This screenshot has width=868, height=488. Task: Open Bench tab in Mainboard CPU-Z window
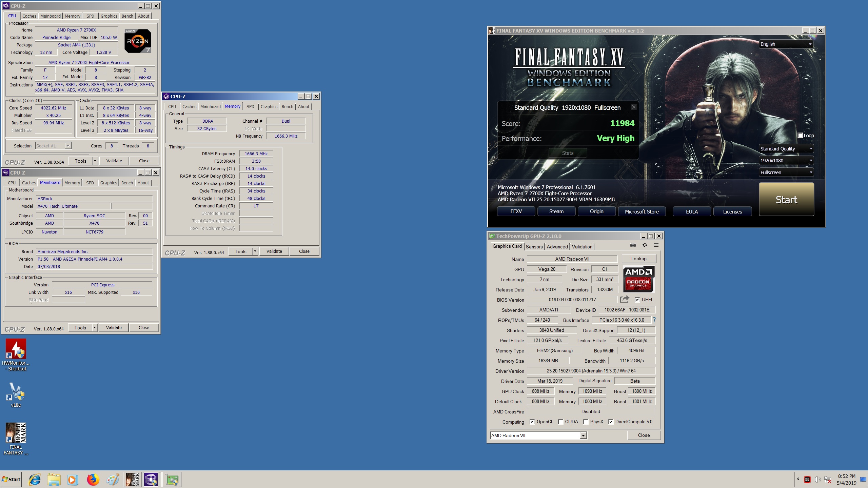click(x=127, y=183)
